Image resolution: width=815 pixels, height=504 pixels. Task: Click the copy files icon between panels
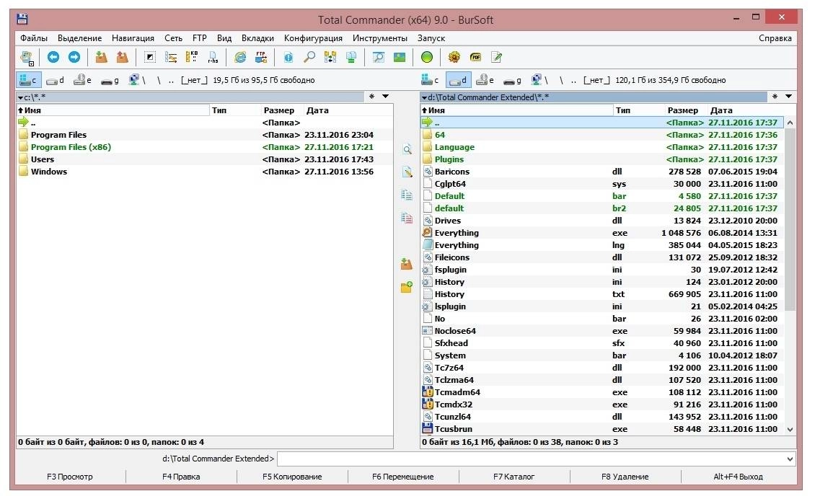coord(407,195)
